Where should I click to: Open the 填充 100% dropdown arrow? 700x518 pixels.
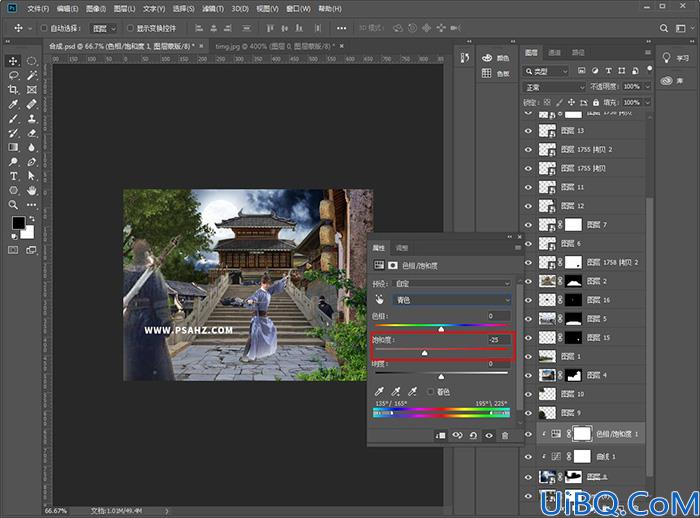point(647,103)
